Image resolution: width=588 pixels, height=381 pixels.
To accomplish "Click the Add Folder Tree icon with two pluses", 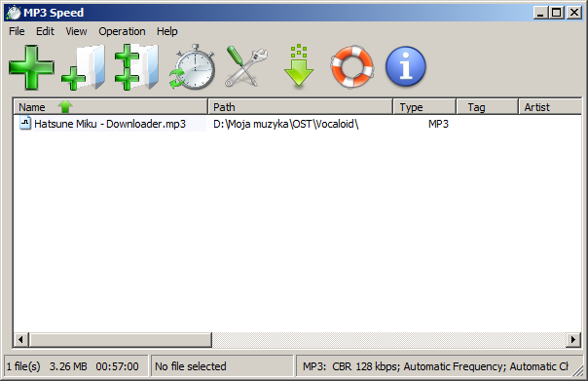I will tap(136, 67).
